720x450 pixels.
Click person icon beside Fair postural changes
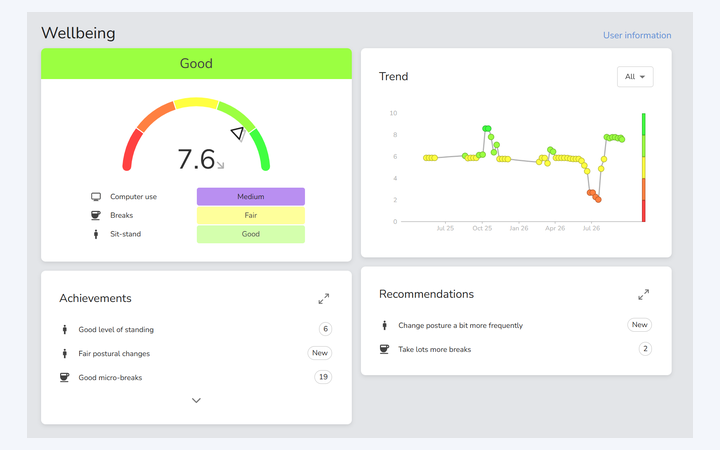click(65, 353)
